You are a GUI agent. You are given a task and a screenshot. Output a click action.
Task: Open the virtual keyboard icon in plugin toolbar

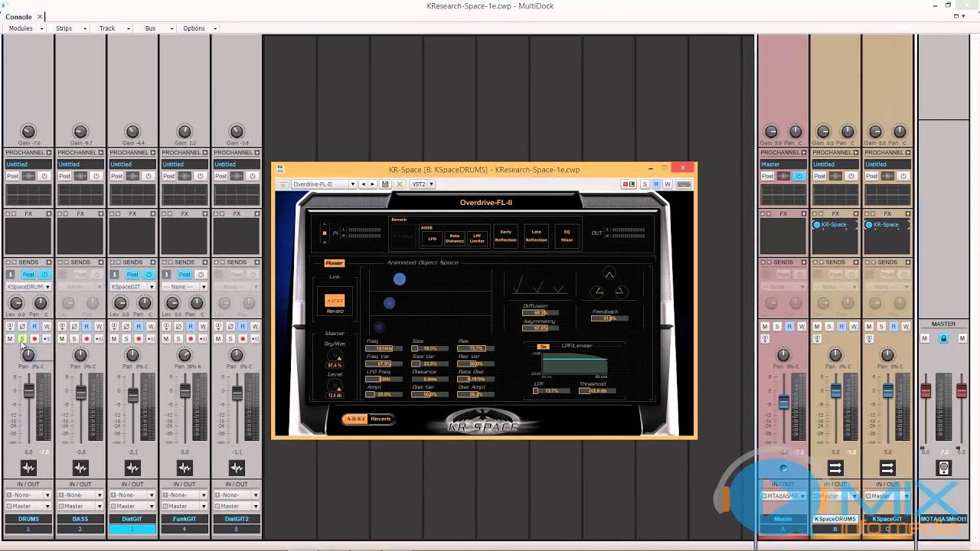(684, 184)
